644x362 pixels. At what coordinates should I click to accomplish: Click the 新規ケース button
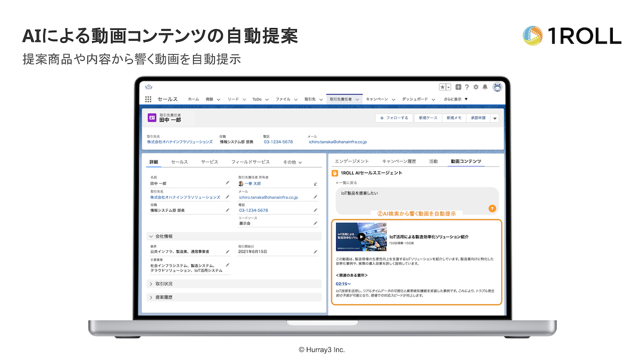pos(427,118)
